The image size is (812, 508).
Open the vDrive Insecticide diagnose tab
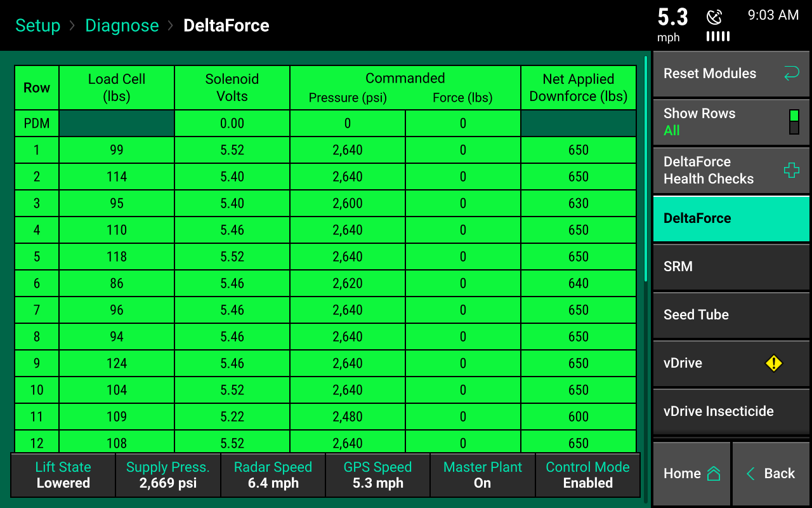point(731,411)
